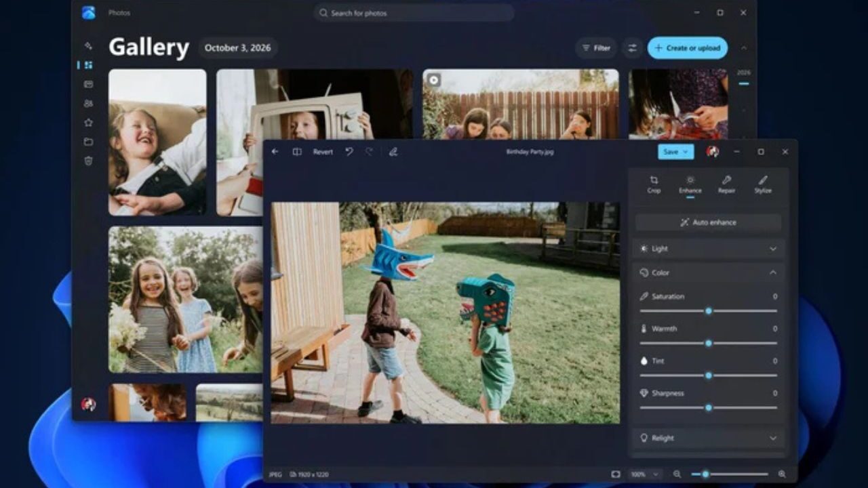Click the Saturation slider handle
This screenshot has width=868, height=488.
tap(709, 311)
